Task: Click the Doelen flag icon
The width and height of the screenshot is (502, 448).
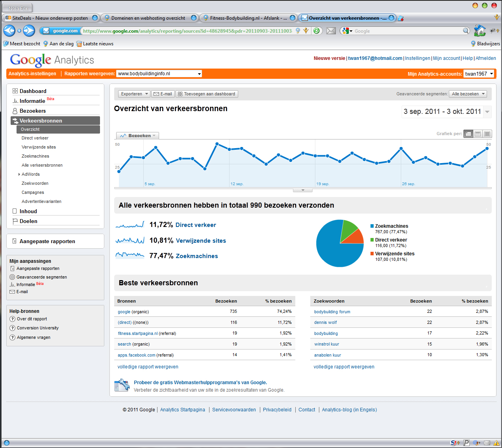Action: coord(15,221)
